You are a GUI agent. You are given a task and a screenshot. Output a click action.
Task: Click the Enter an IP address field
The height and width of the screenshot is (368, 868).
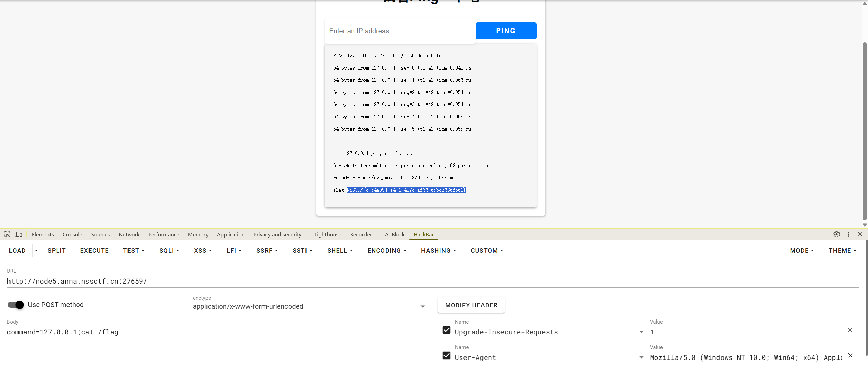coord(399,31)
